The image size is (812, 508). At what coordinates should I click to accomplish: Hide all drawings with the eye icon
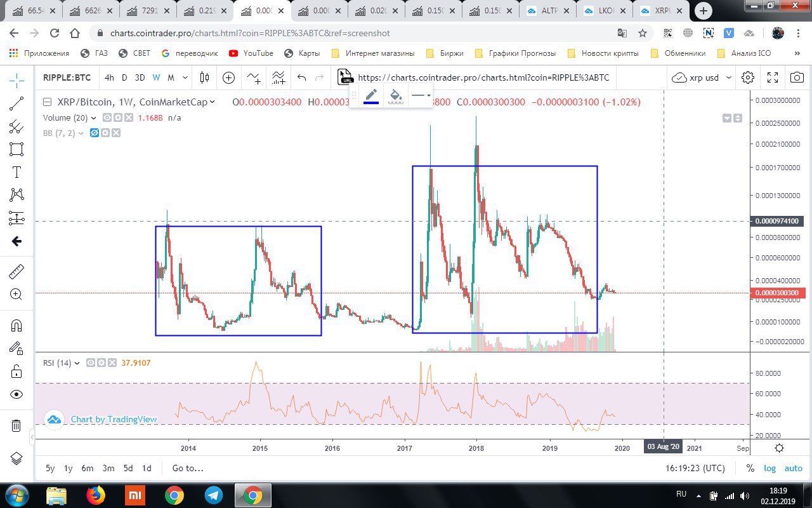point(16,394)
